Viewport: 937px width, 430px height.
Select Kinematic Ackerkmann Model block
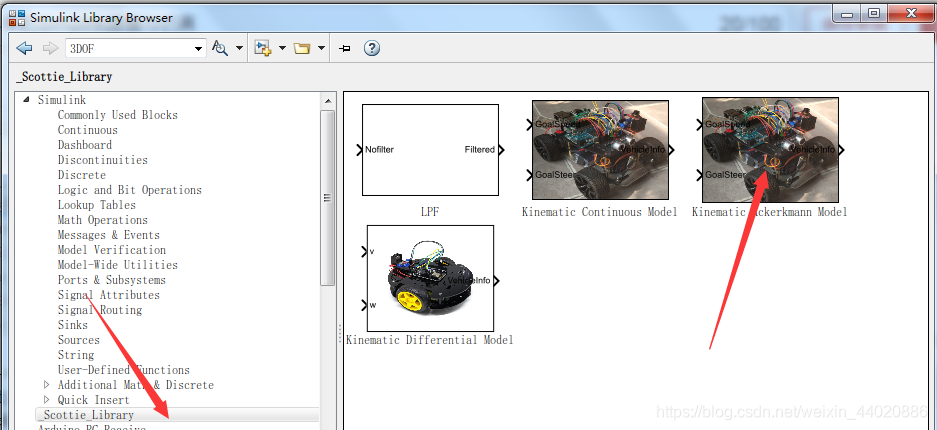(x=770, y=150)
